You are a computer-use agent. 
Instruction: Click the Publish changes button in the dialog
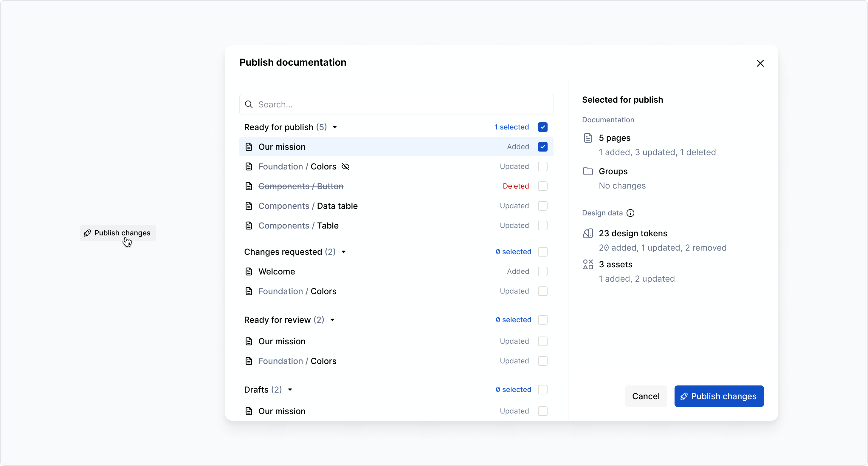(719, 396)
